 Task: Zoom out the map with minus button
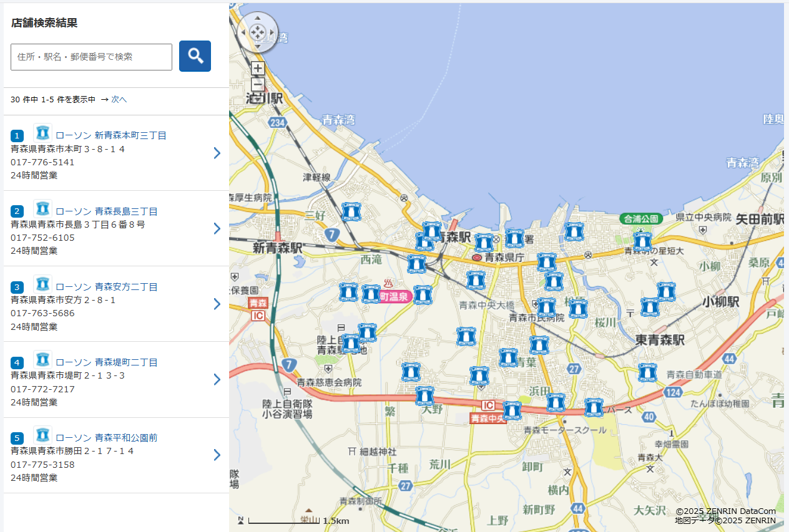(258, 85)
